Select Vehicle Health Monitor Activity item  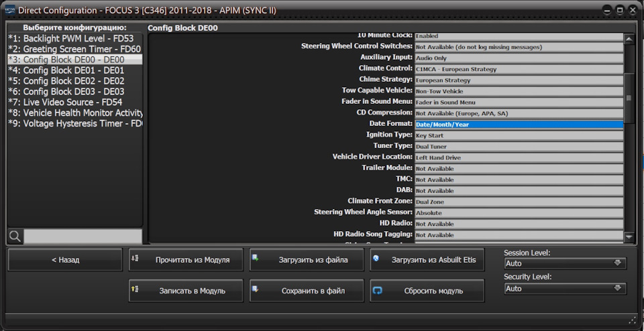tap(75, 113)
